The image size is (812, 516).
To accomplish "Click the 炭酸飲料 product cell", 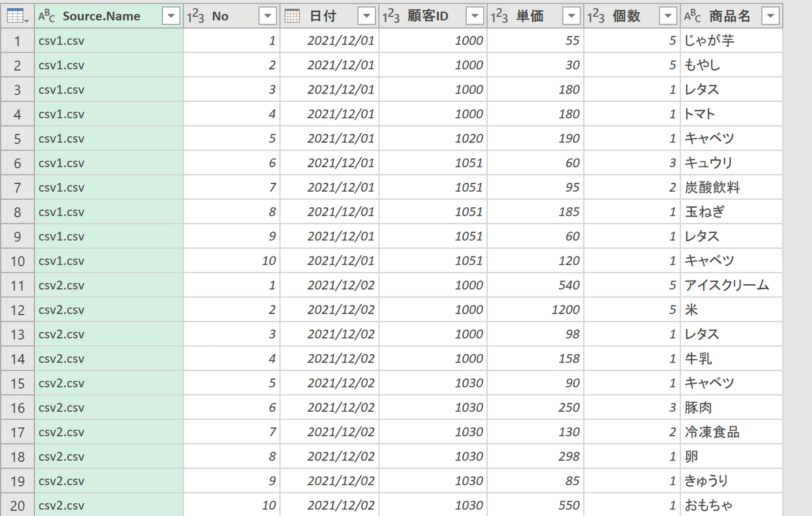I will click(731, 187).
